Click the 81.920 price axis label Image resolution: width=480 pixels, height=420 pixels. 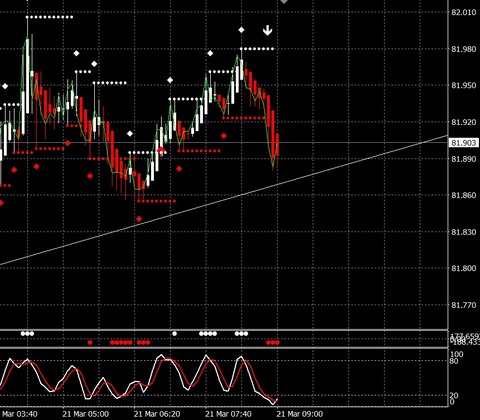[464, 122]
